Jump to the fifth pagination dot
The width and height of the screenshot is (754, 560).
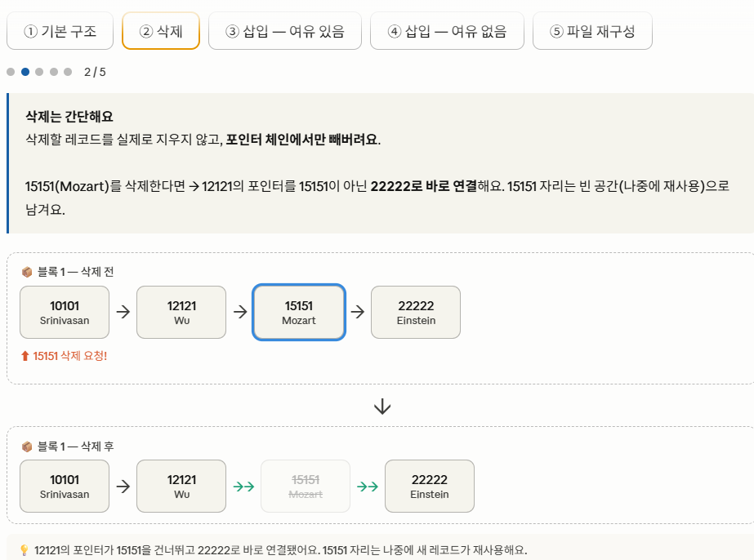pyautogui.click(x=68, y=72)
